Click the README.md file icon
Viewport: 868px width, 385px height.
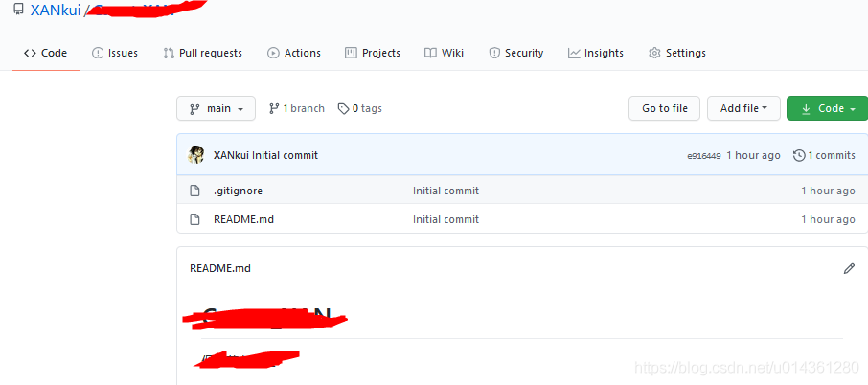[194, 219]
